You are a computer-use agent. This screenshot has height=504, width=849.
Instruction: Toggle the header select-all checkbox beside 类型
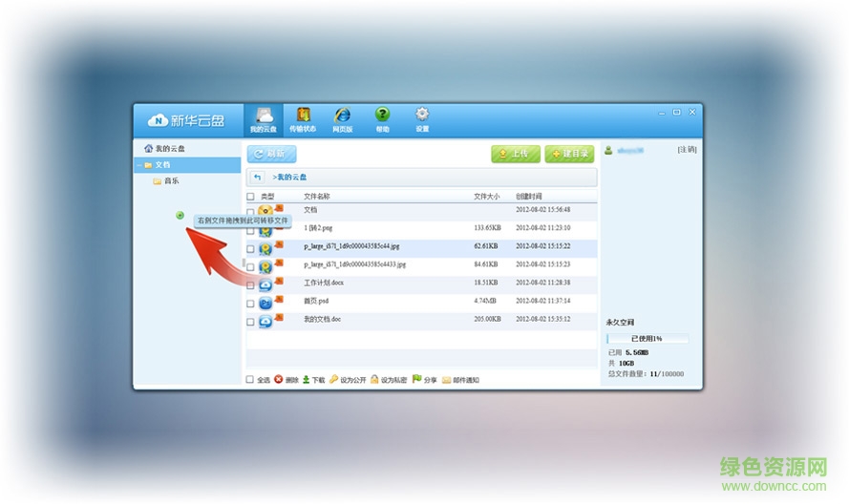pyautogui.click(x=250, y=197)
